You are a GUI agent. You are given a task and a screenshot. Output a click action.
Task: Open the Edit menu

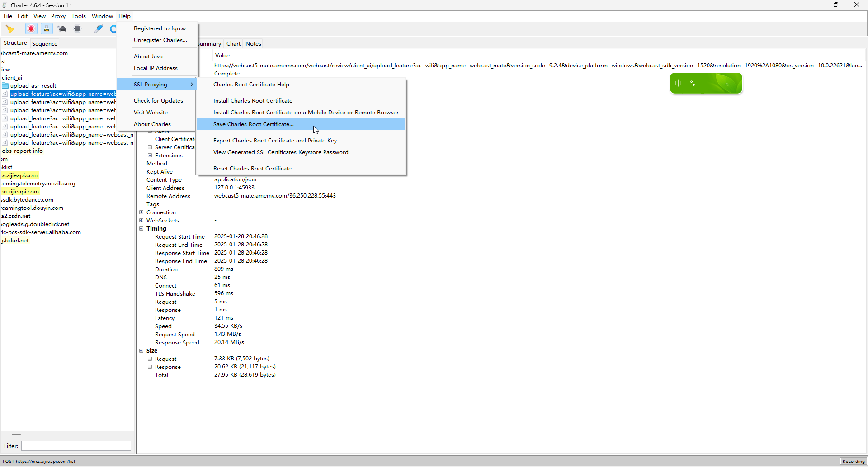click(23, 16)
